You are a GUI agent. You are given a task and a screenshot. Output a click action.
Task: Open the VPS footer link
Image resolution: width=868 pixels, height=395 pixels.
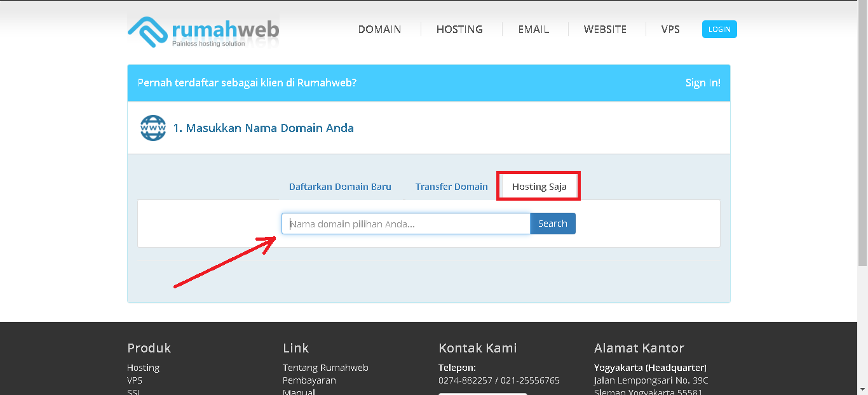pos(135,380)
